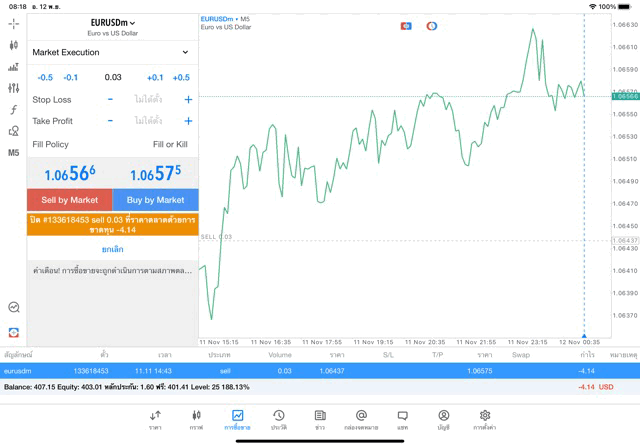Select the eurusdm open position row

tap(320, 371)
